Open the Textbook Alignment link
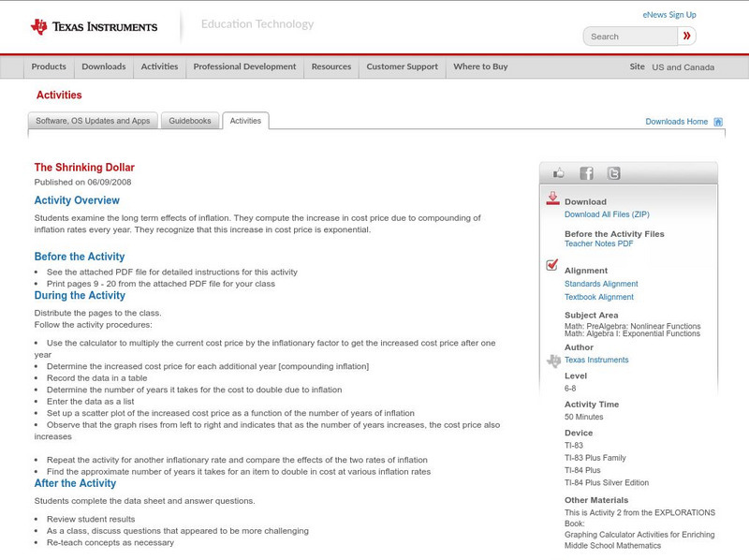Screen dimensions: 749x560 (599, 297)
